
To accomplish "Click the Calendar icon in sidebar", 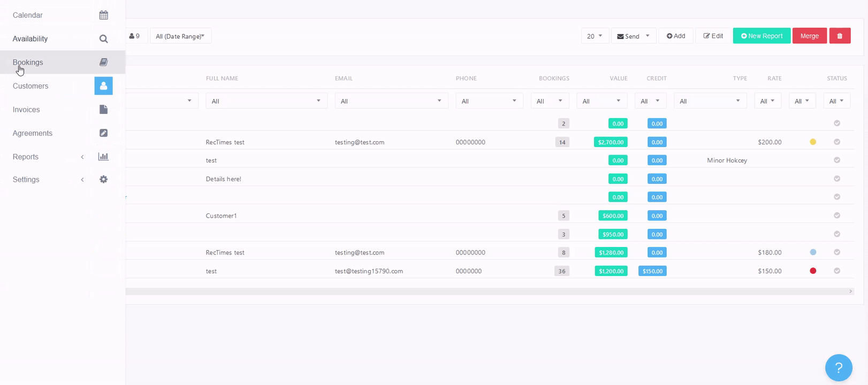I will (x=103, y=15).
